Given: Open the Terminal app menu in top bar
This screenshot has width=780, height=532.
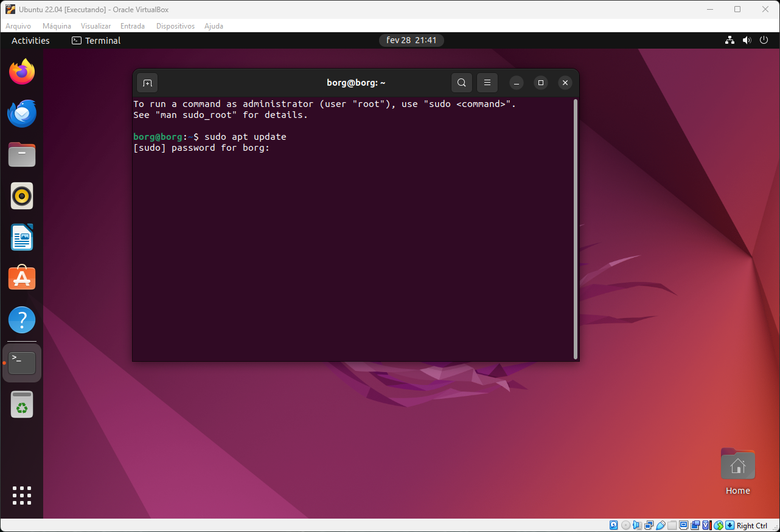Looking at the screenshot, I should point(96,41).
